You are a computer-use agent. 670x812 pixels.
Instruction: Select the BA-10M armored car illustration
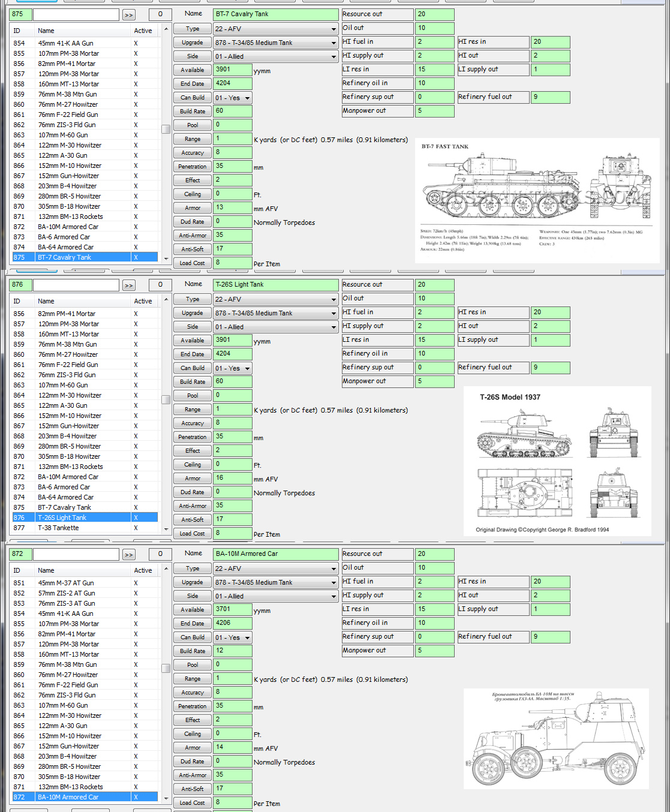click(x=555, y=739)
